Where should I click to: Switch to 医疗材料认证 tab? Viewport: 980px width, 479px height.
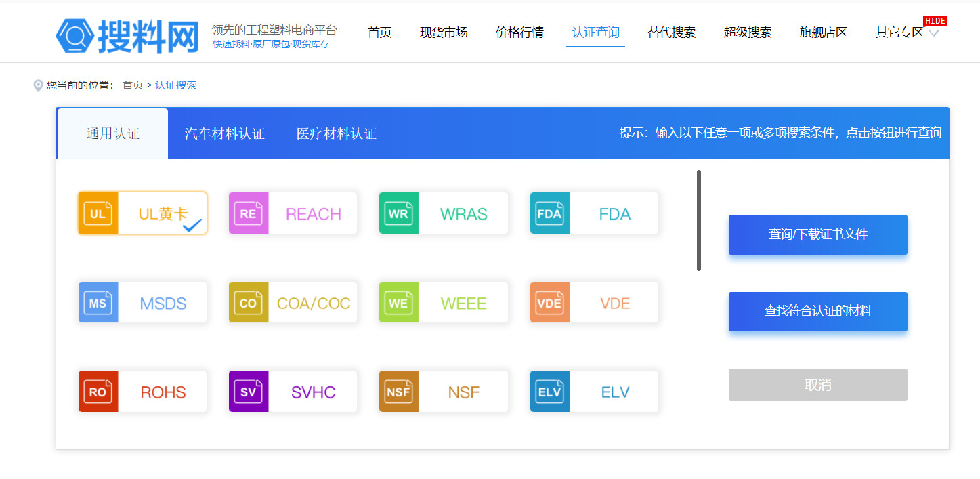tap(336, 133)
